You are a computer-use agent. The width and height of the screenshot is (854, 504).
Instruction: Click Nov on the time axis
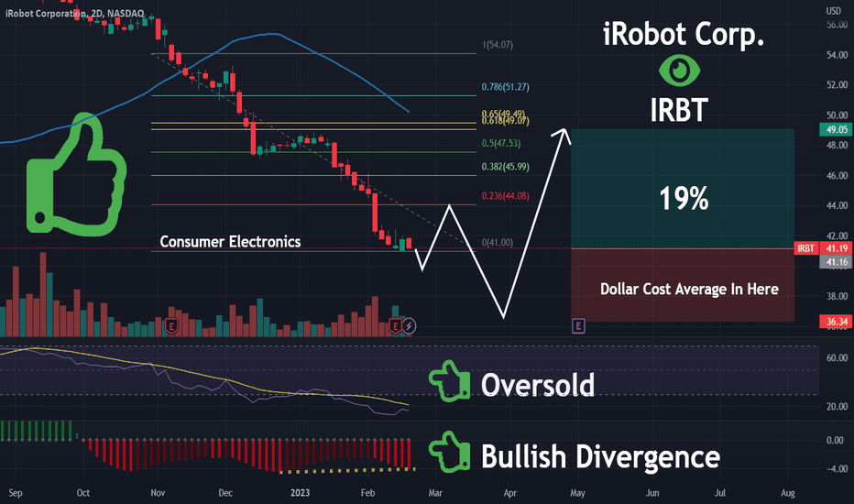point(158,493)
